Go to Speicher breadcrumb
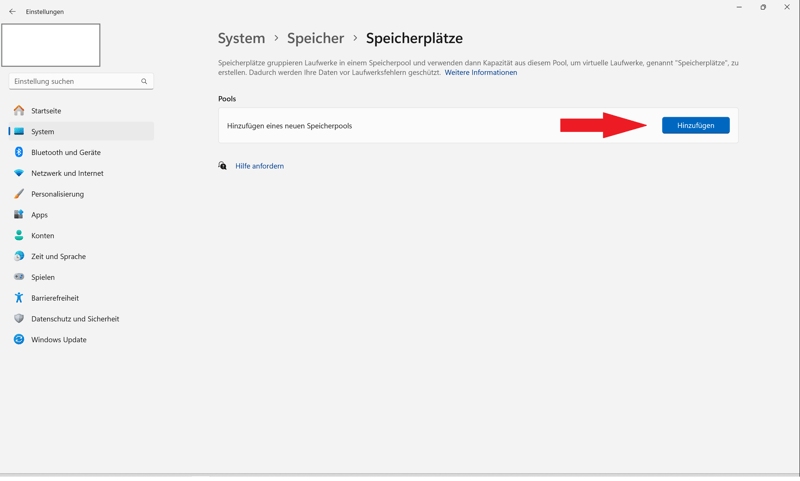Screen dimensions: 800x481 click(x=315, y=38)
